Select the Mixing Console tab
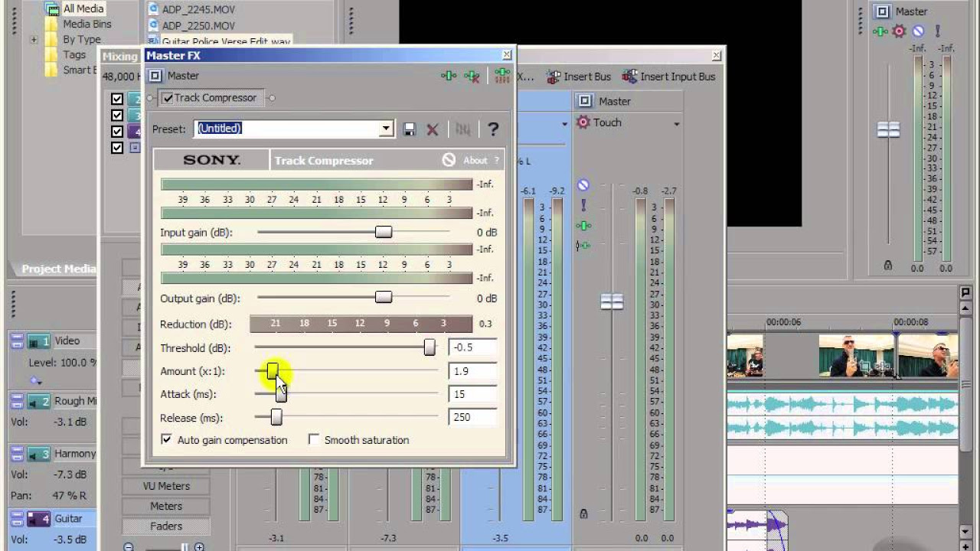 point(120,56)
